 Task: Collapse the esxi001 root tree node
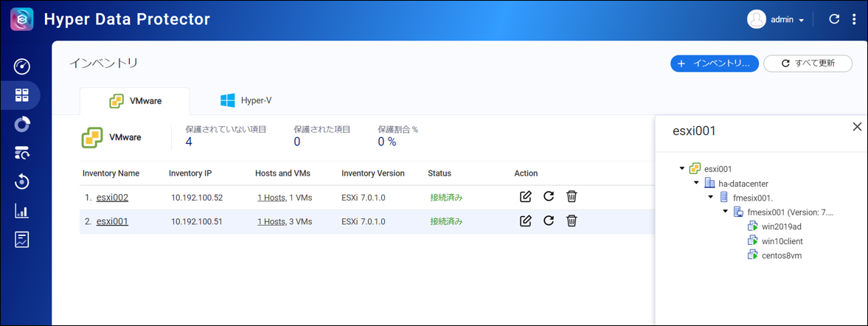(682, 169)
